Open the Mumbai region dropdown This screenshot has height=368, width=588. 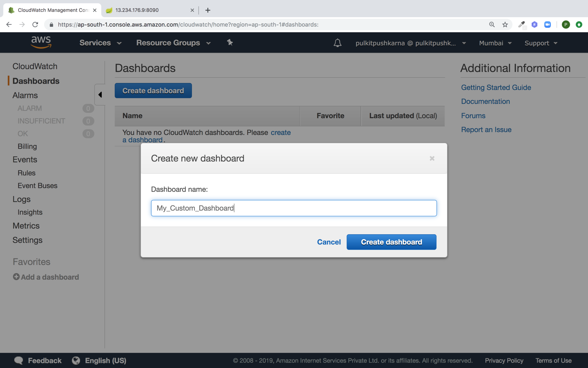coord(495,43)
